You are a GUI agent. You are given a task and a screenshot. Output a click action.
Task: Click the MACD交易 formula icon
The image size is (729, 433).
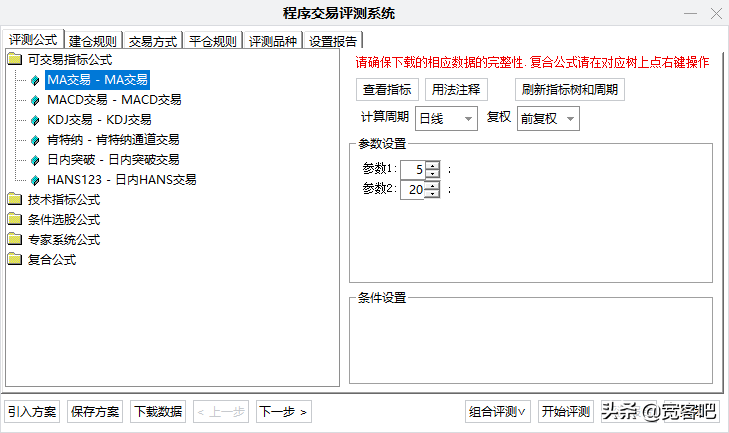[36, 100]
